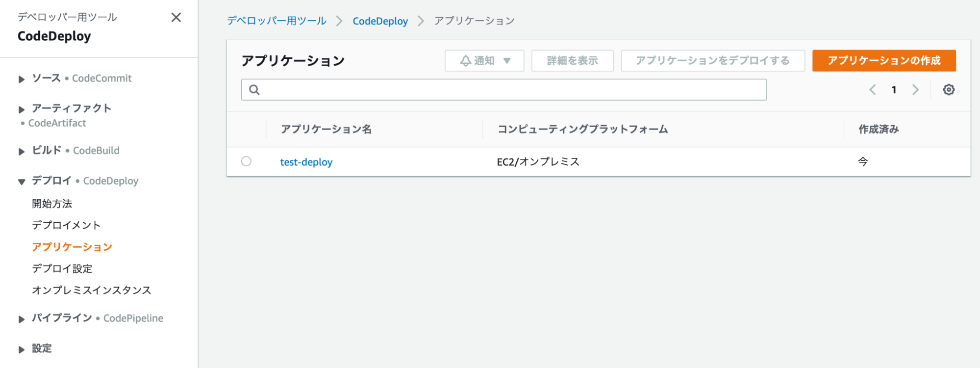980x368 pixels.
Task: Open test-deploy application link
Action: tap(306, 162)
